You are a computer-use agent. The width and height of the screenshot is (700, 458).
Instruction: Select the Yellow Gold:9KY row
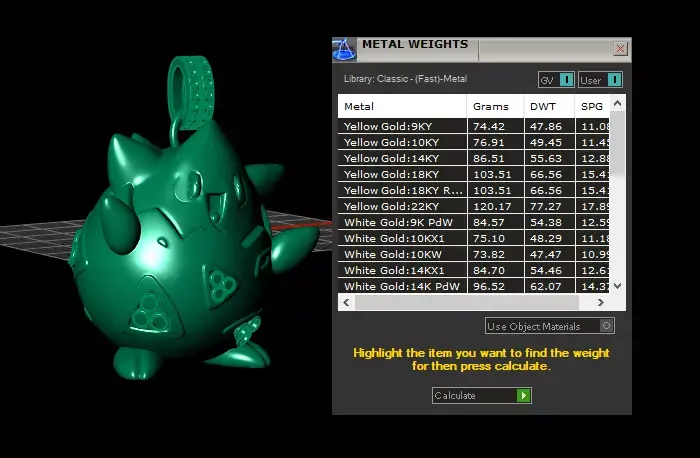click(474, 126)
